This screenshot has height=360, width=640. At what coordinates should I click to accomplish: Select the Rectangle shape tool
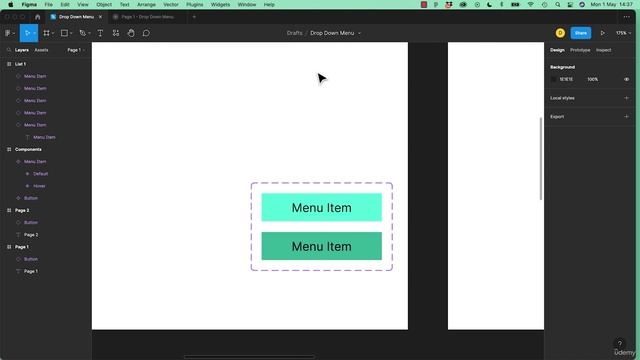[64, 33]
